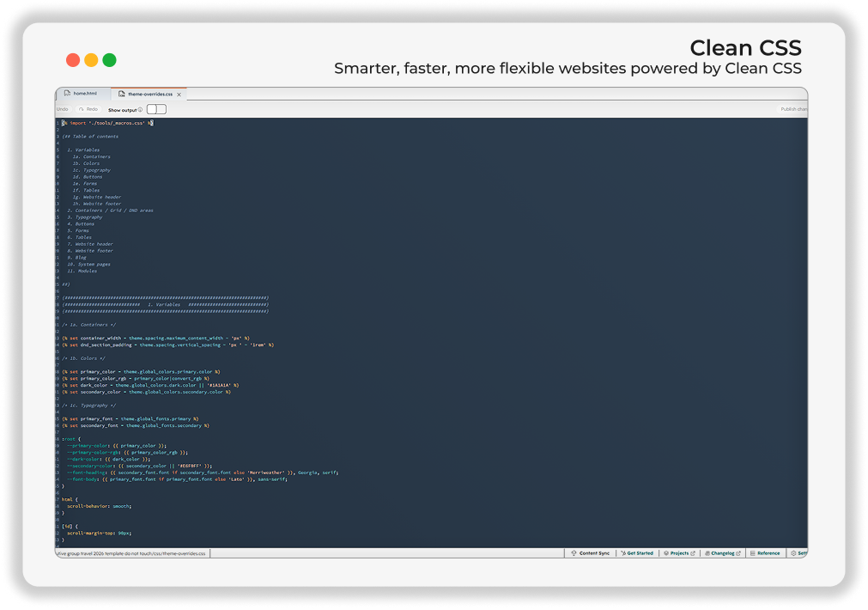Close the theme-overrides.css tab
This screenshot has width=868, height=610.
coord(179,95)
